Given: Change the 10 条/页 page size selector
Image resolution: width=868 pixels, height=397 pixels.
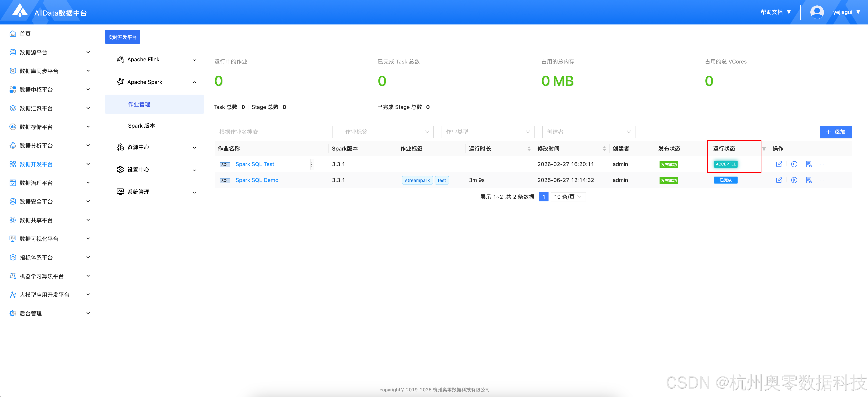Looking at the screenshot, I should (x=568, y=197).
